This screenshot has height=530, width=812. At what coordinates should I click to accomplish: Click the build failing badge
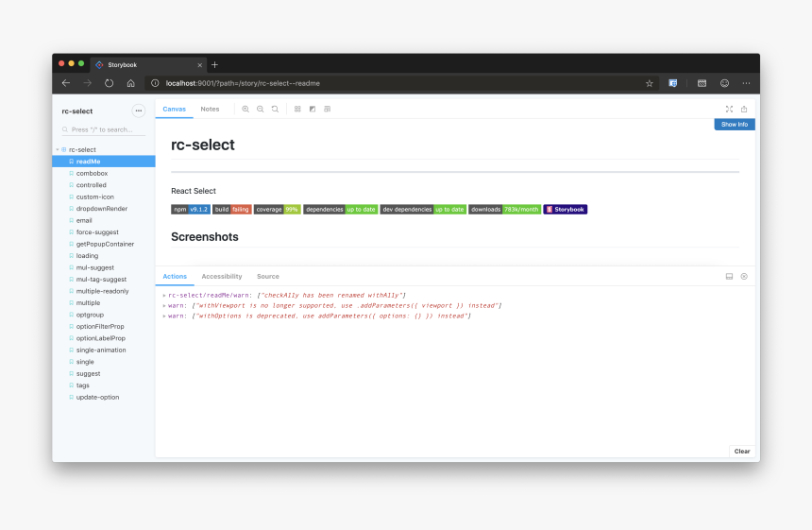click(x=232, y=210)
